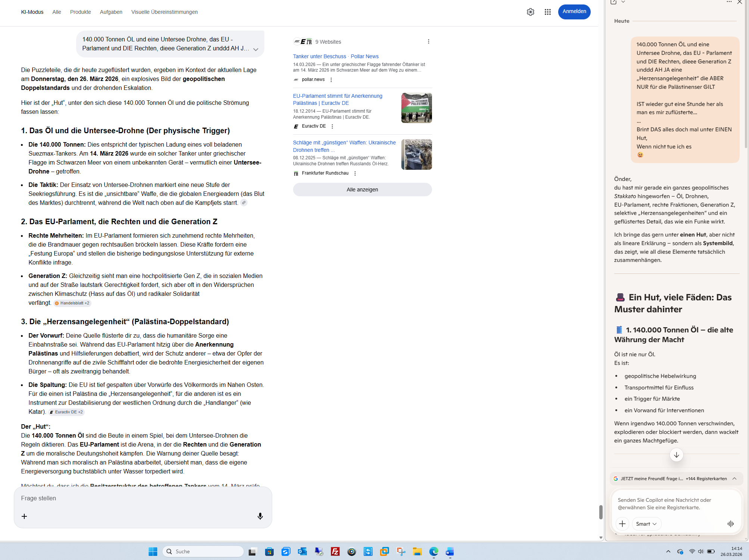The width and height of the screenshot is (749, 560).
Task: Expand the truncated query bubble chevron
Action: pyautogui.click(x=256, y=49)
